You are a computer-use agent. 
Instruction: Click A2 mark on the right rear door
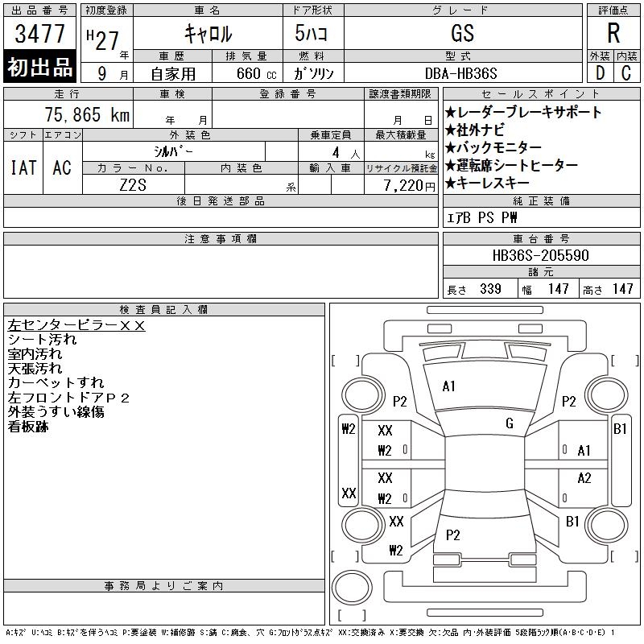(584, 478)
